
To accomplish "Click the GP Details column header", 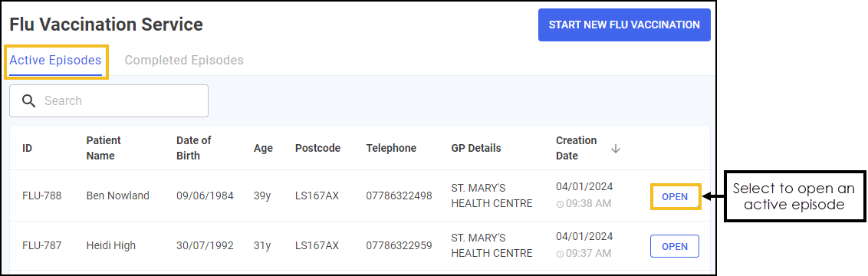I will coord(476,148).
